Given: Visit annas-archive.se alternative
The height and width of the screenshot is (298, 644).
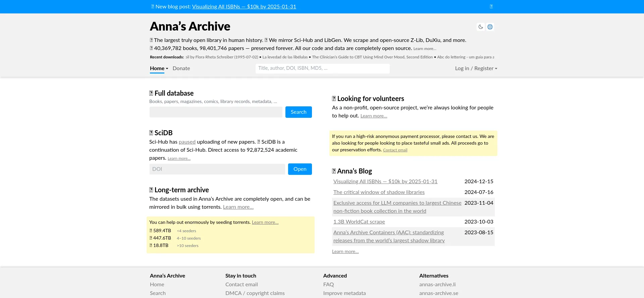Looking at the screenshot, I should [x=439, y=293].
